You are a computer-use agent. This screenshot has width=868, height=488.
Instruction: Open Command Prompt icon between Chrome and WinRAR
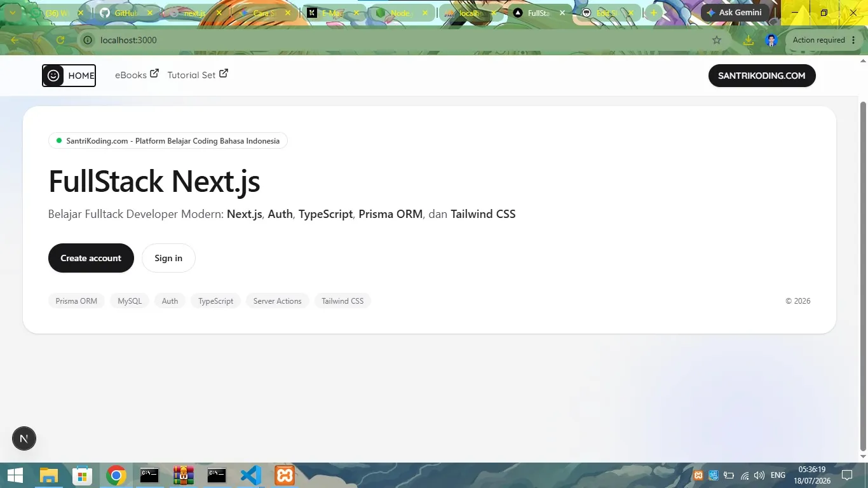pos(149,475)
